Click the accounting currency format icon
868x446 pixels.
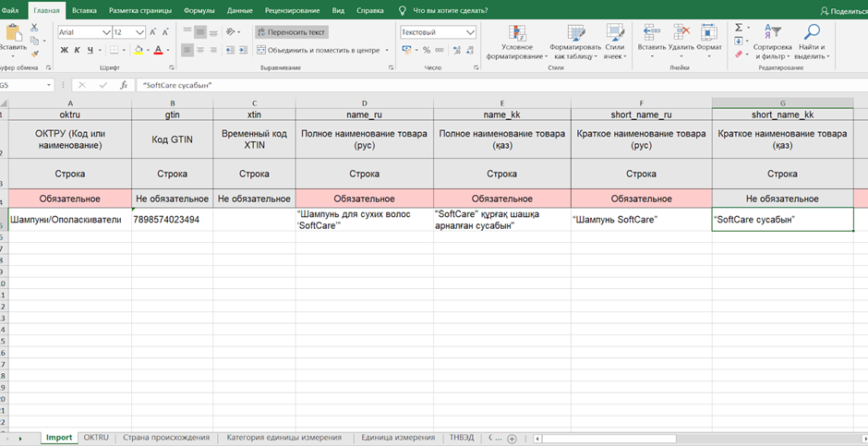point(406,50)
